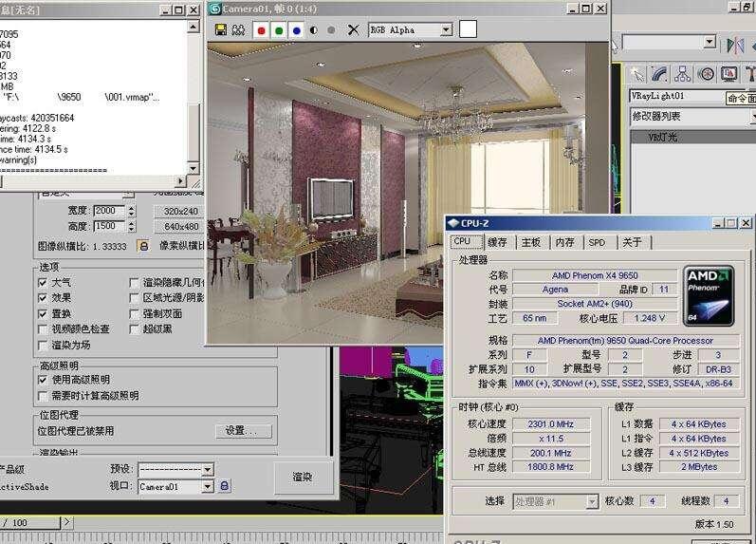Click the VRayLight01 object name field
Viewport: 756px width, 544px height.
[677, 96]
